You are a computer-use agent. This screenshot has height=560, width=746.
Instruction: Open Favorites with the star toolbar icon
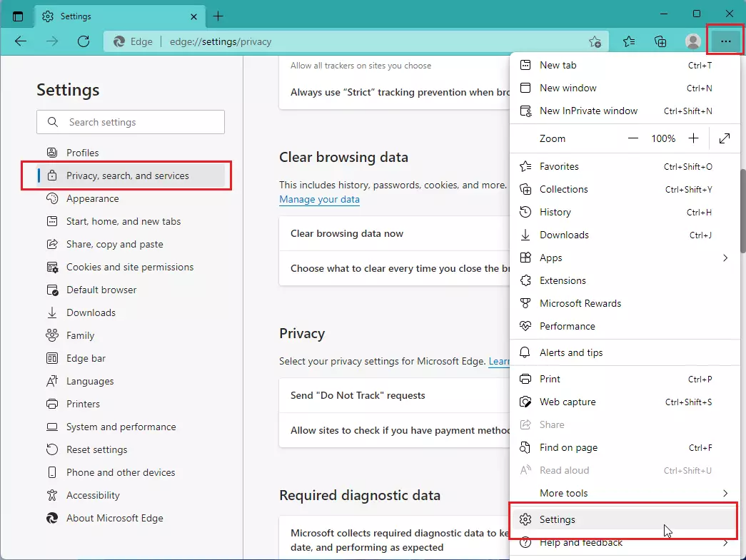629,41
